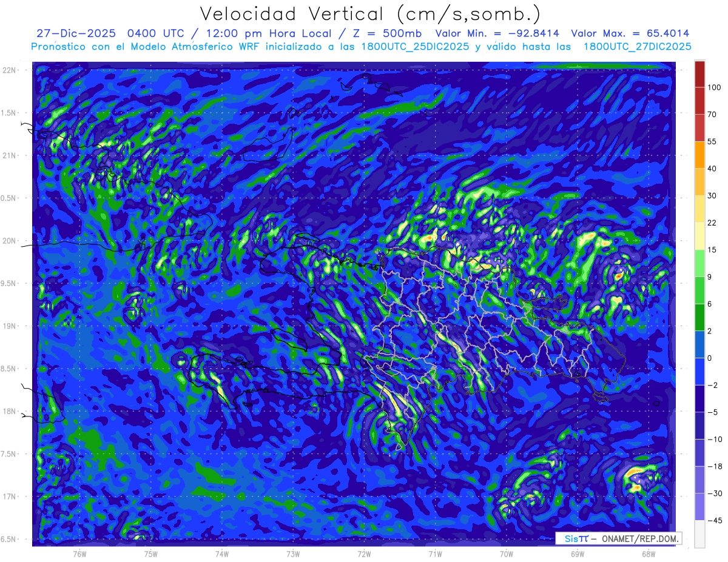Click the "71W" longitude label
Screen dimensions: 728x562
[x=435, y=554]
